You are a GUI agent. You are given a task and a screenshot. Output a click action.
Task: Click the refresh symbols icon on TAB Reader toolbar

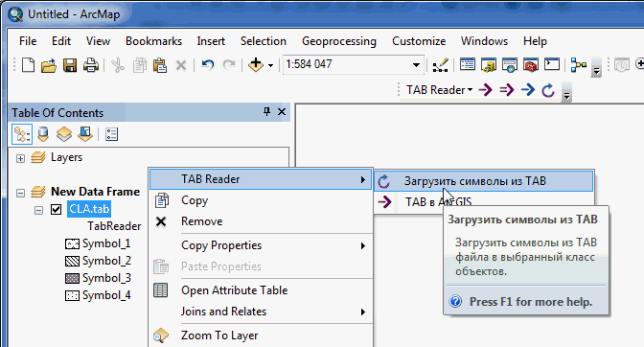click(x=548, y=90)
